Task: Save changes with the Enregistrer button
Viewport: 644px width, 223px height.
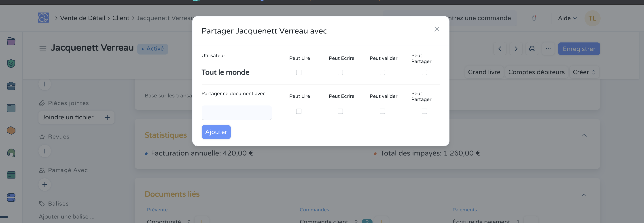Action: [579, 49]
